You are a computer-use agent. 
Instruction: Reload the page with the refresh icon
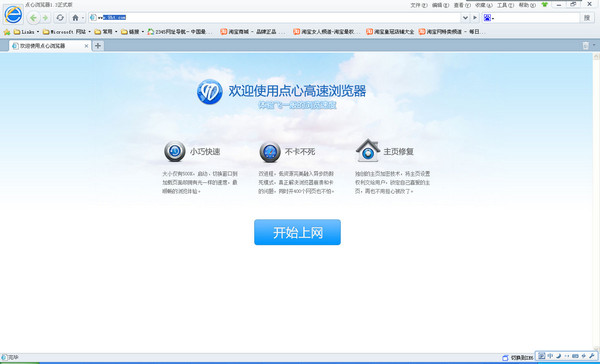[60, 18]
